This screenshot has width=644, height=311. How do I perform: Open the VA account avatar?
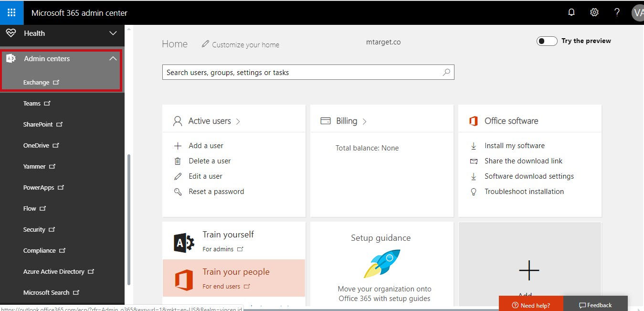pyautogui.click(x=638, y=12)
